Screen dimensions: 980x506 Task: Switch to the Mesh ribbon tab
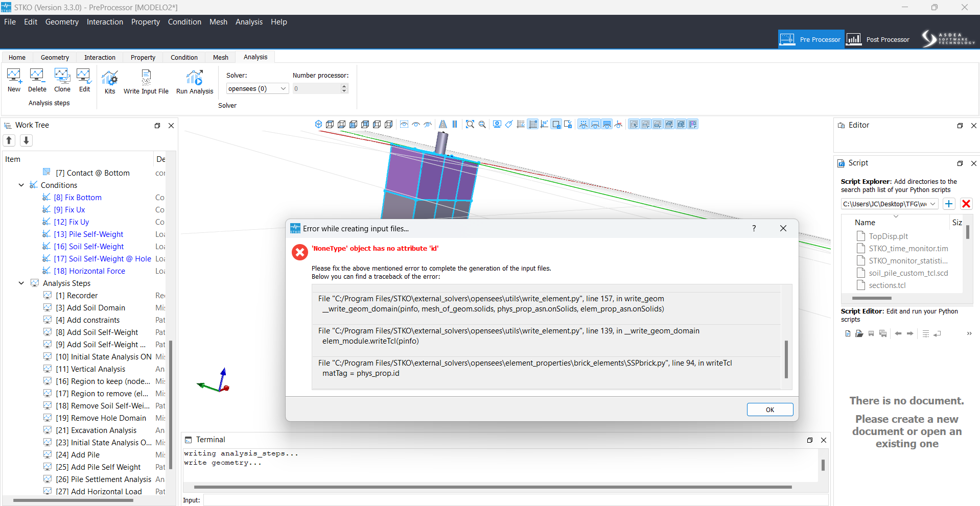pyautogui.click(x=221, y=57)
